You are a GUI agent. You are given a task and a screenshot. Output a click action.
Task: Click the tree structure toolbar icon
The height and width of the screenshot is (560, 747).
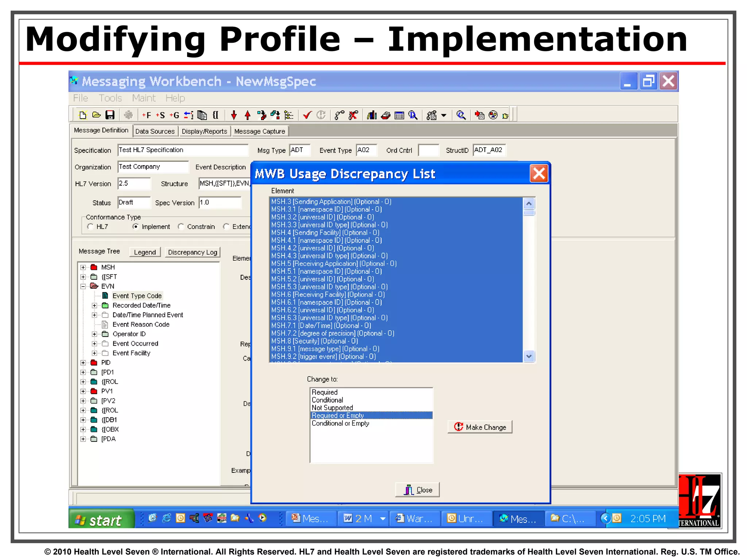[x=289, y=115]
